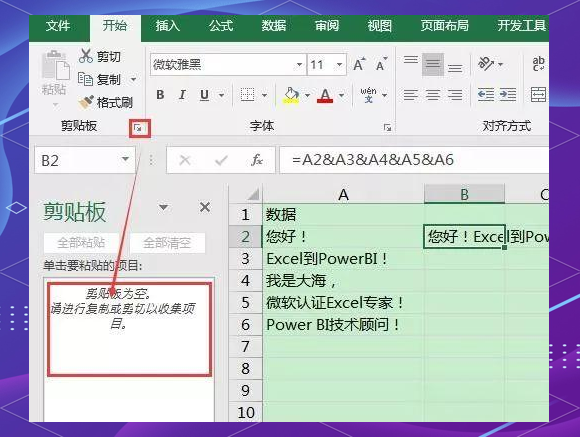
Task: Switch to the 开始 tab
Action: [115, 26]
